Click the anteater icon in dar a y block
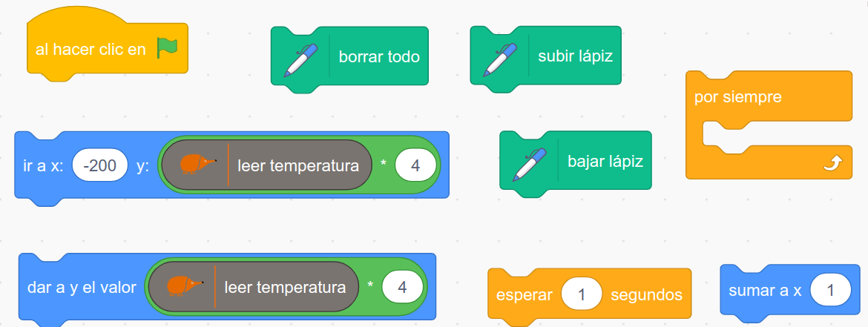The height and width of the screenshot is (327, 868). click(184, 286)
